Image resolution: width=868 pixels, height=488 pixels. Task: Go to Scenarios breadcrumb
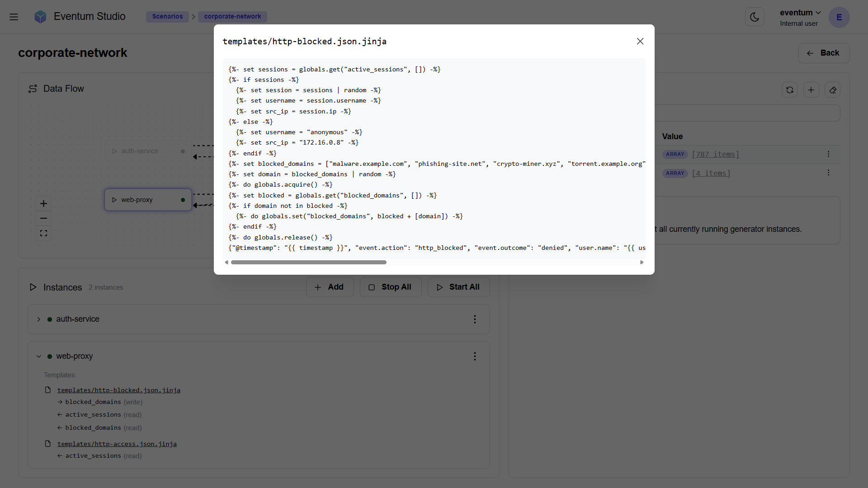click(x=167, y=17)
